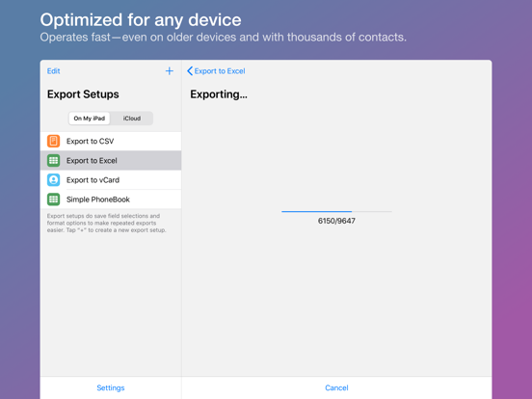This screenshot has height=399, width=532.
Task: Click the back chevron next to Export to Excel
Action: point(190,71)
